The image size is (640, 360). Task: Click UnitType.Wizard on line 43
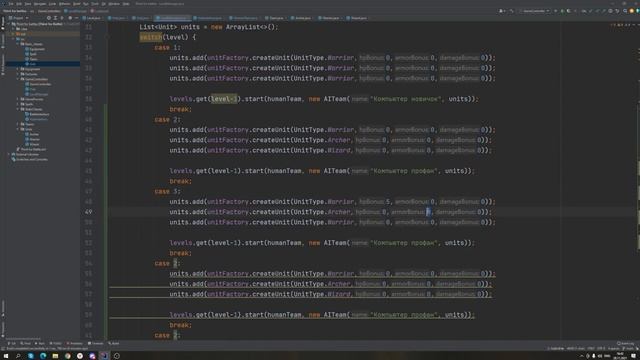(x=322, y=150)
